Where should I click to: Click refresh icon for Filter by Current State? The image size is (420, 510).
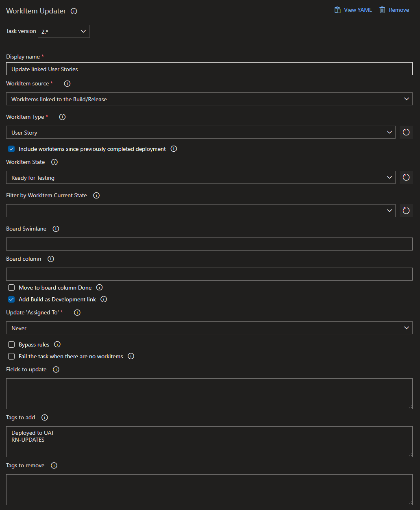(406, 211)
